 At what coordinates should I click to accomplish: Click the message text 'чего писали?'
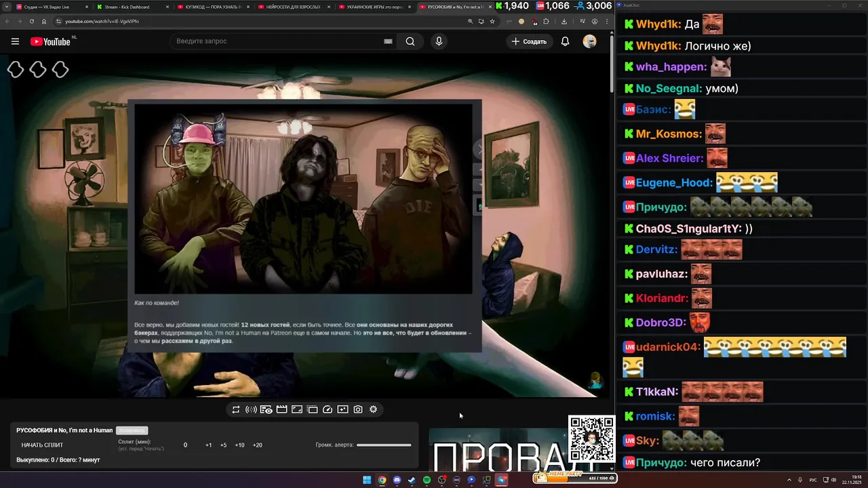tap(725, 463)
